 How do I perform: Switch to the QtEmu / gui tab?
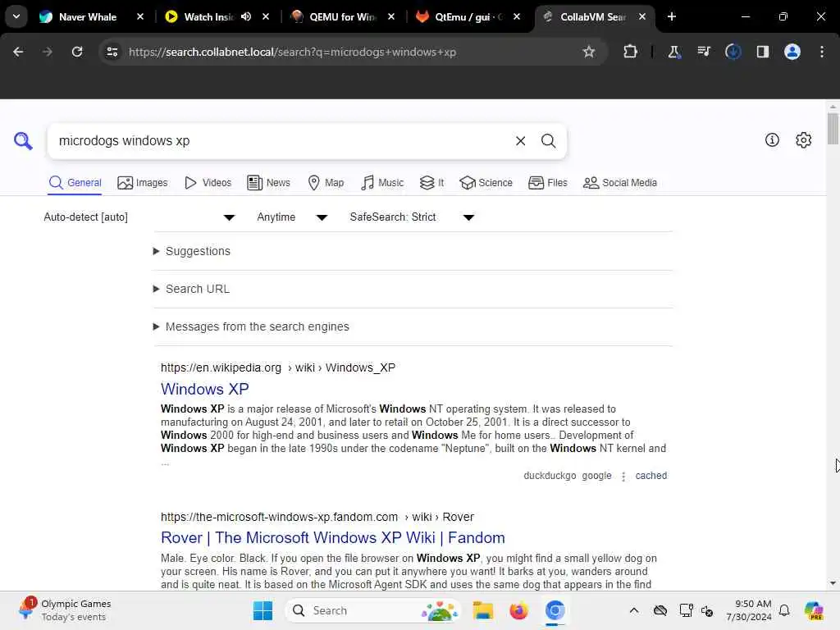[x=468, y=16]
